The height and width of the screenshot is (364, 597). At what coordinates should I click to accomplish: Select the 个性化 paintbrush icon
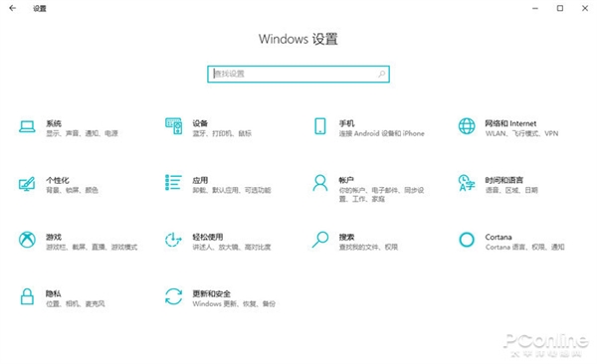tap(27, 184)
